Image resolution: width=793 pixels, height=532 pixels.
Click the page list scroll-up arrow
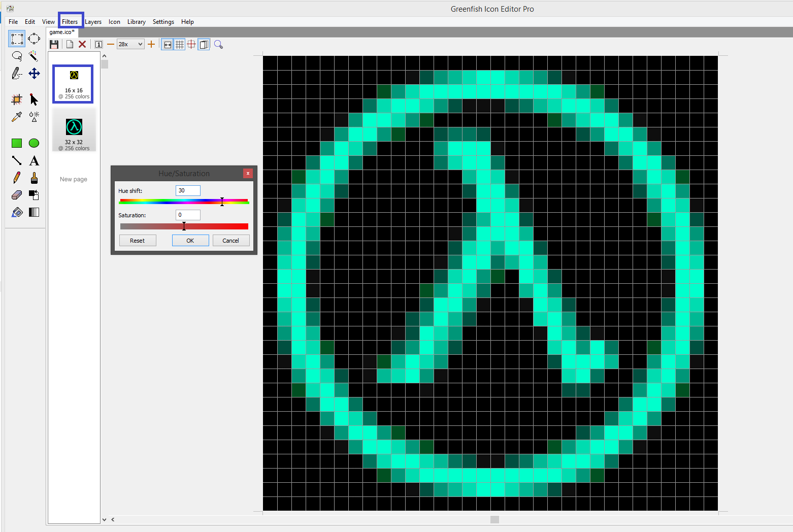click(x=105, y=56)
